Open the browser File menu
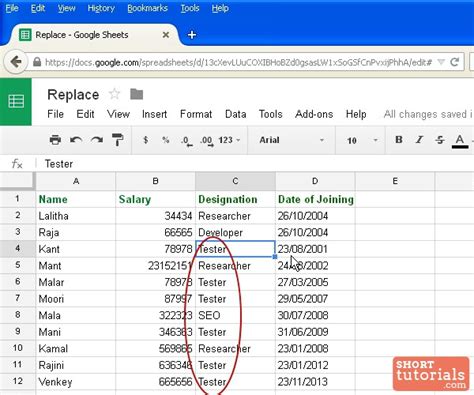 (12, 8)
